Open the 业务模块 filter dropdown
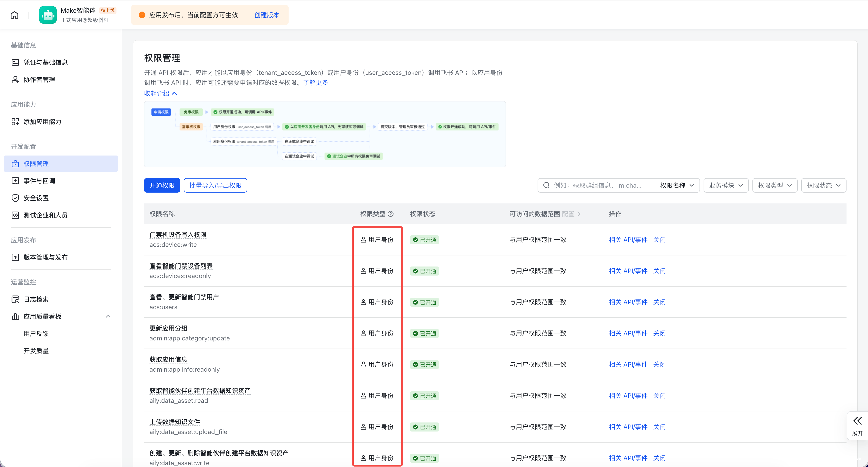The image size is (868, 467). point(726,186)
